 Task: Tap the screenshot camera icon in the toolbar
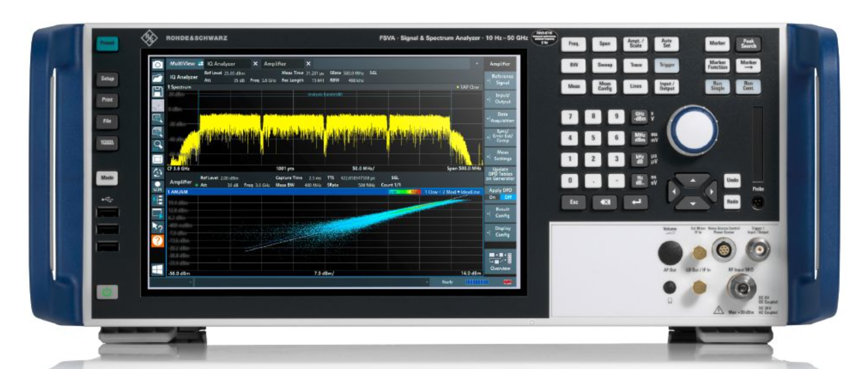coord(157,64)
